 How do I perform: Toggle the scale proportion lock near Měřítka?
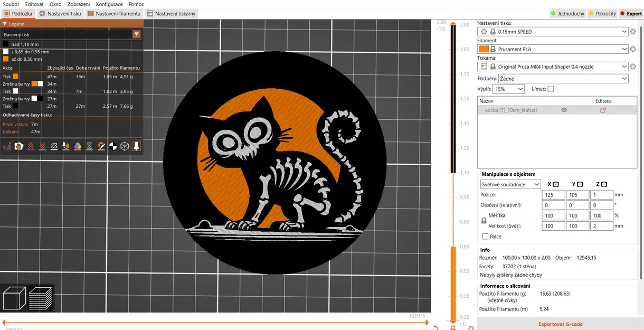click(484, 220)
